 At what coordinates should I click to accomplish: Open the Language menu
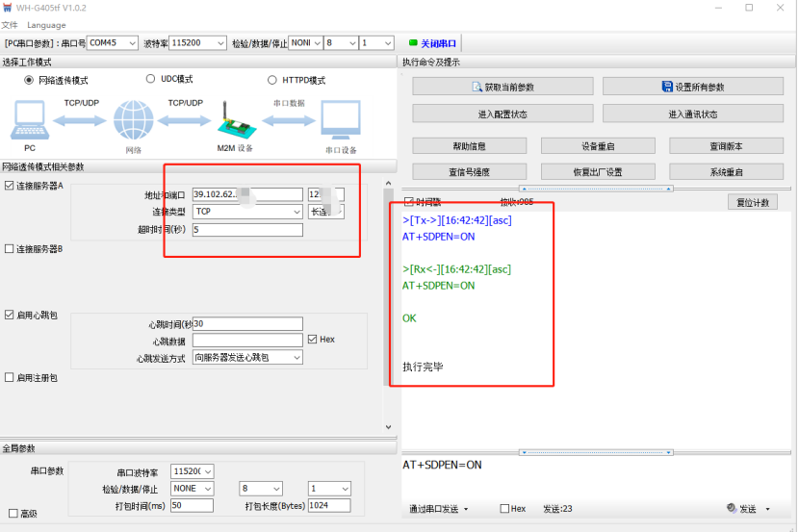click(x=46, y=25)
